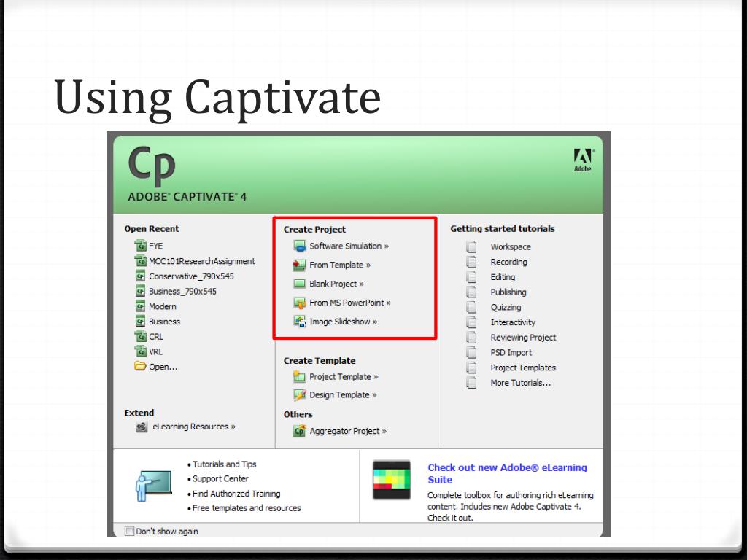
Task: Click the Aggregator Project Cp icon
Action: coord(299,431)
